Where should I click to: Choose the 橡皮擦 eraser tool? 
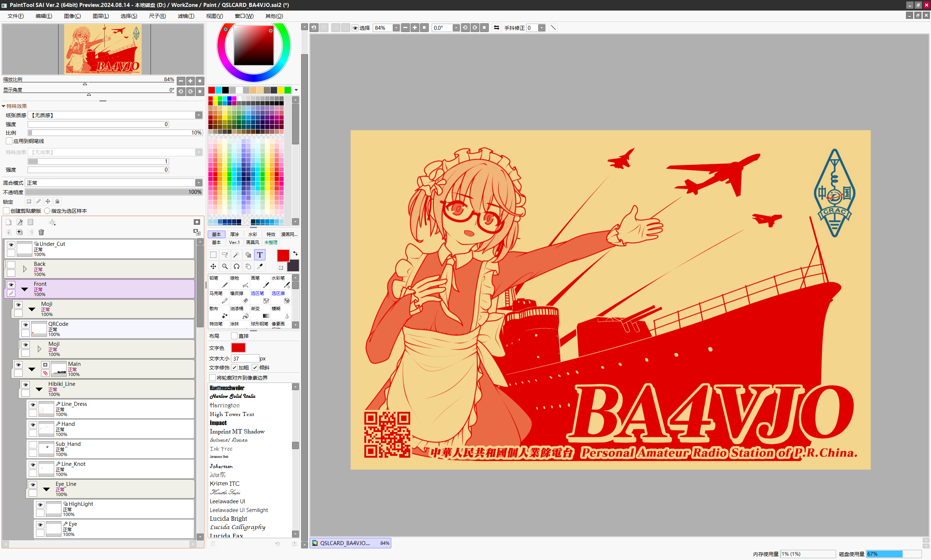point(239,297)
